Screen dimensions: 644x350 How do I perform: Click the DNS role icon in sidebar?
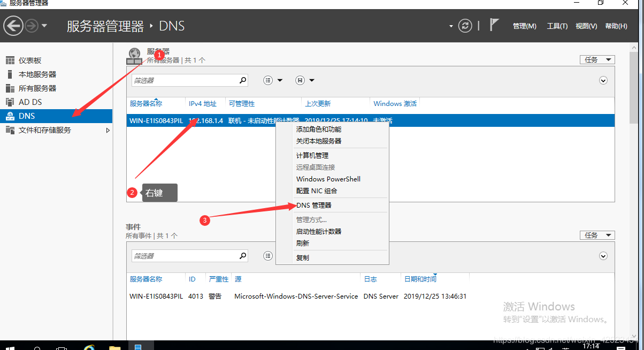coord(10,116)
